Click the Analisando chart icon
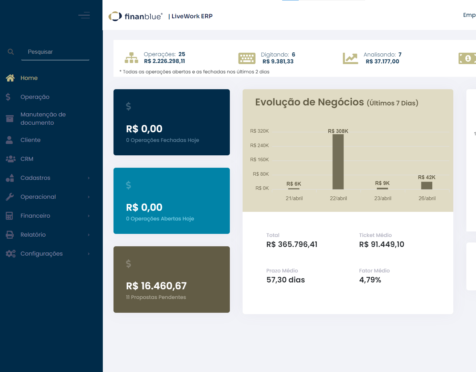 [x=350, y=58]
